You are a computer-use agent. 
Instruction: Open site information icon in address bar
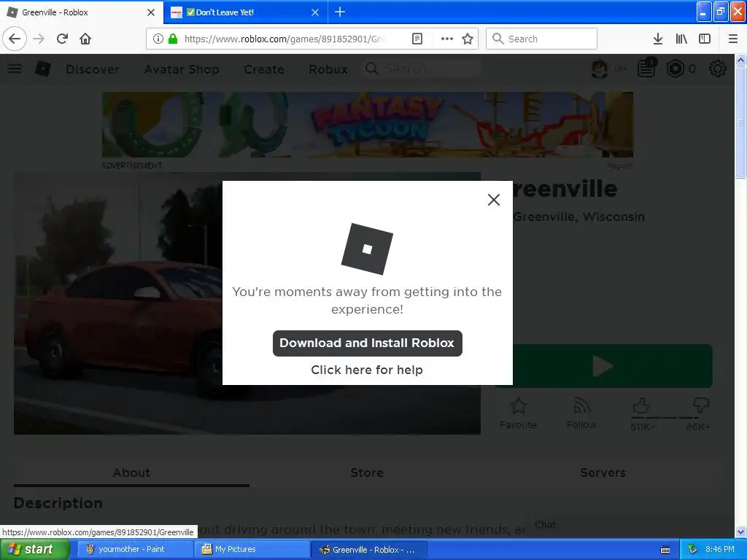[158, 39]
